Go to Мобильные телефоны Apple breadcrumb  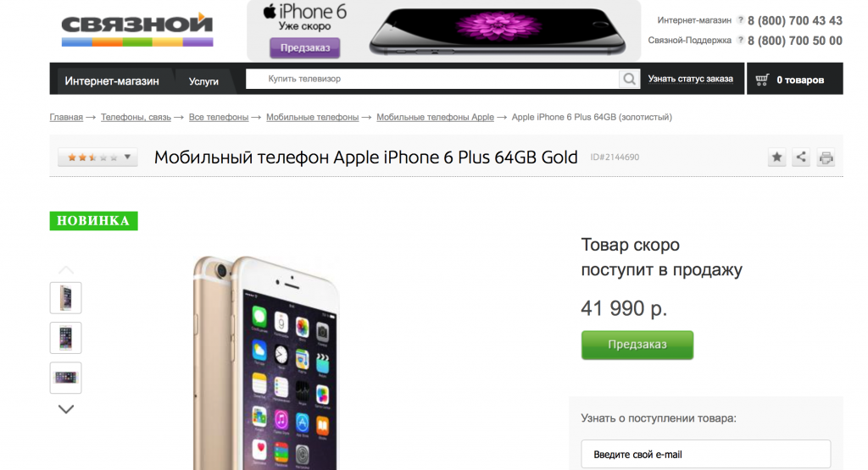coord(435,117)
